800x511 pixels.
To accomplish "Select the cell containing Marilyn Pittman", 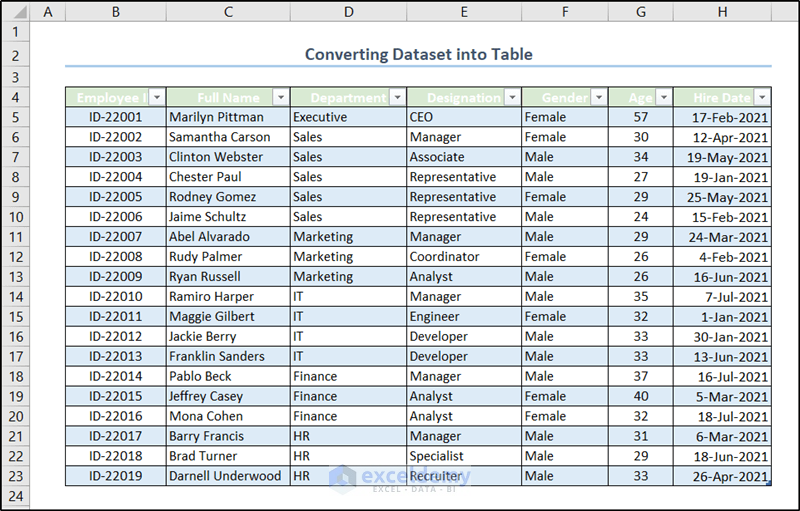I will click(x=228, y=117).
